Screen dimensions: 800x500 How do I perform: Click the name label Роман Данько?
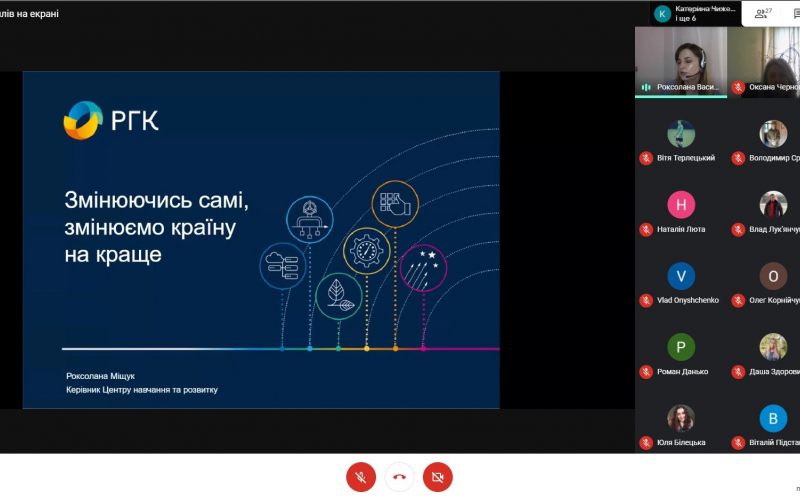[x=682, y=372]
